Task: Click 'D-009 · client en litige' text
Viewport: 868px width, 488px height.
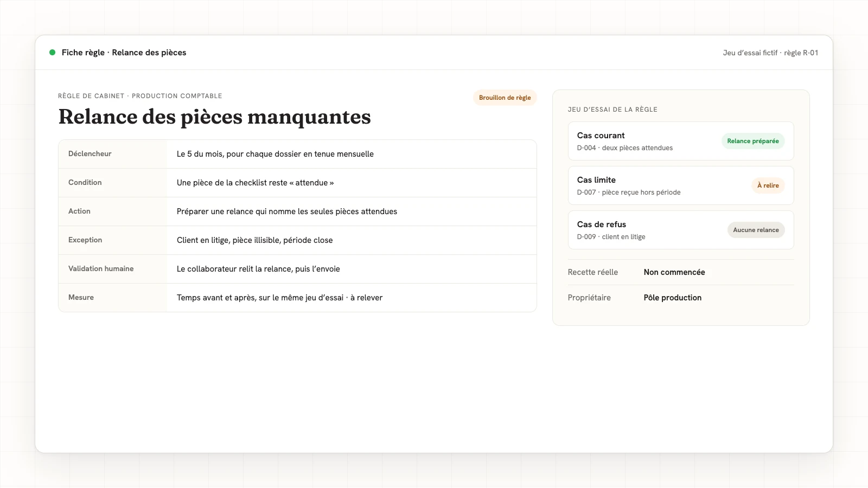Action: [x=611, y=237]
